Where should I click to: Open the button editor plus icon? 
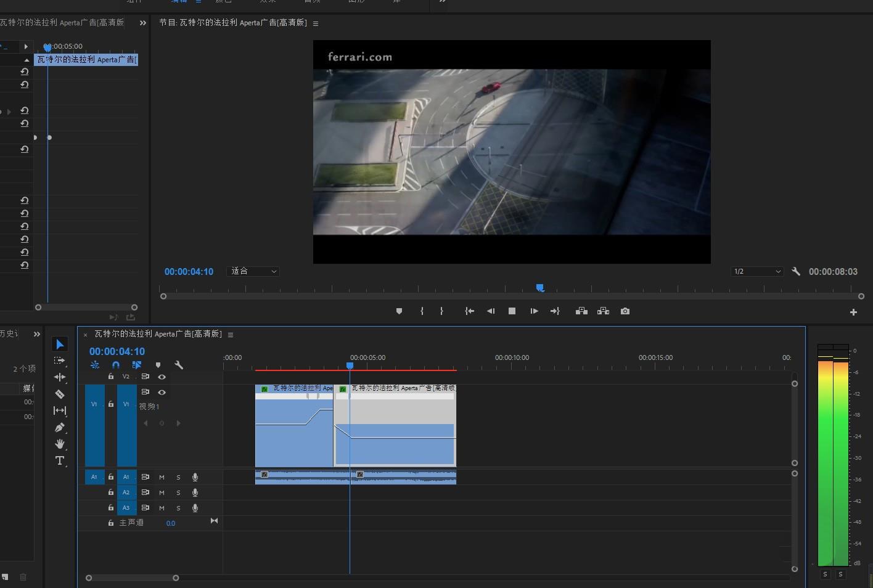[x=853, y=312]
